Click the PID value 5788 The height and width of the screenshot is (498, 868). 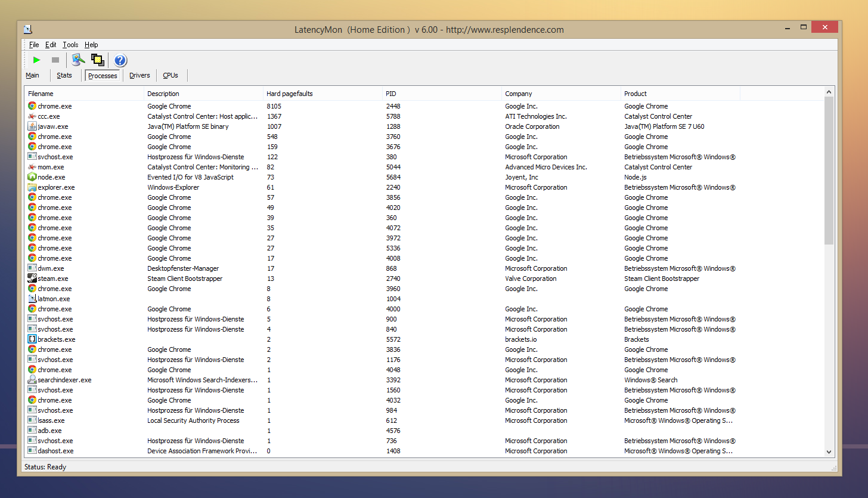(393, 116)
